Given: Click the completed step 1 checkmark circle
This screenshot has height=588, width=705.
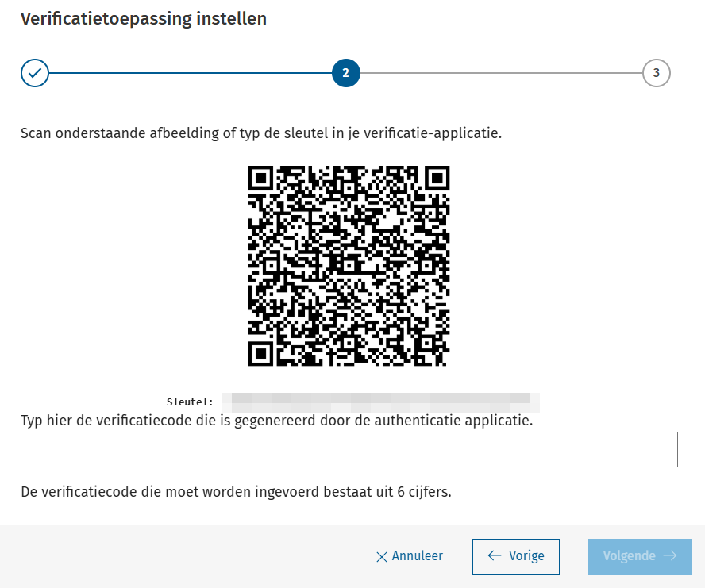Looking at the screenshot, I should coord(35,73).
